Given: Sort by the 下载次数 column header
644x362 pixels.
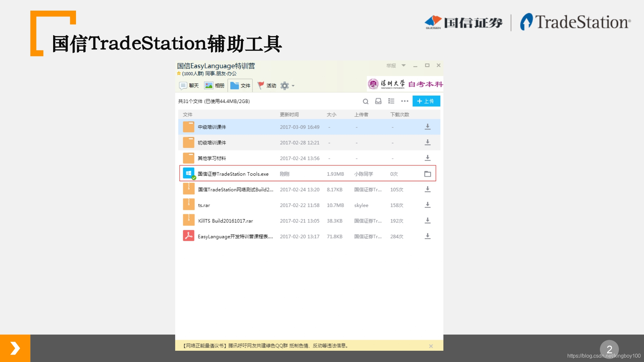Looking at the screenshot, I should click(400, 115).
